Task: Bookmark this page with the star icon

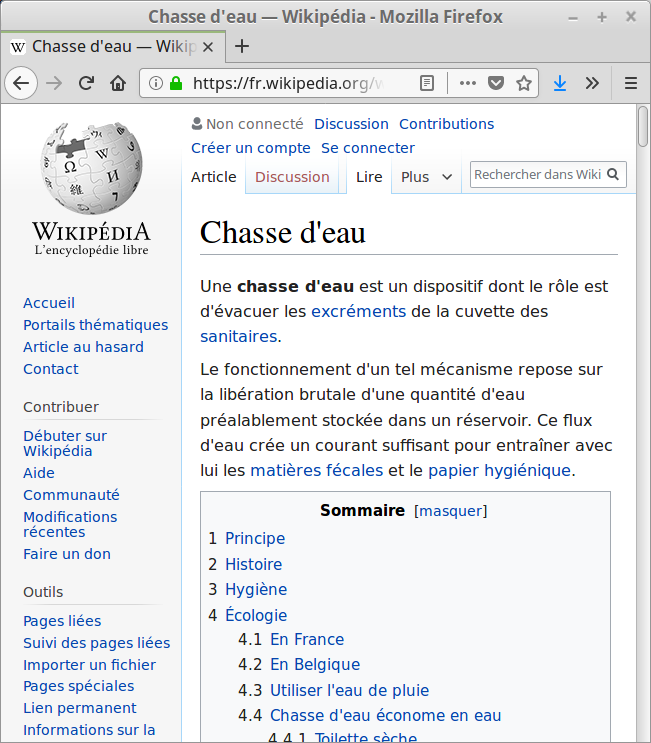Action: [523, 84]
